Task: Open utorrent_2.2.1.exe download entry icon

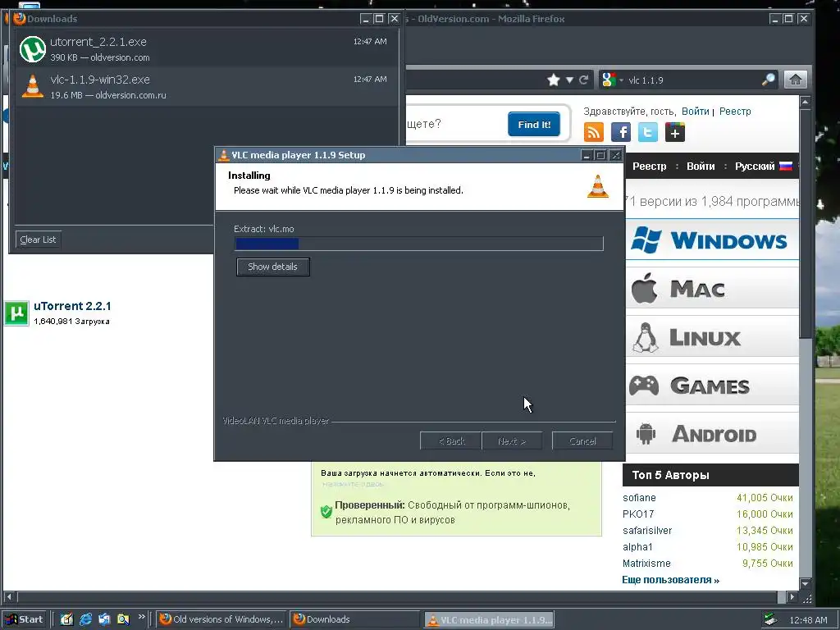Action: [33, 49]
